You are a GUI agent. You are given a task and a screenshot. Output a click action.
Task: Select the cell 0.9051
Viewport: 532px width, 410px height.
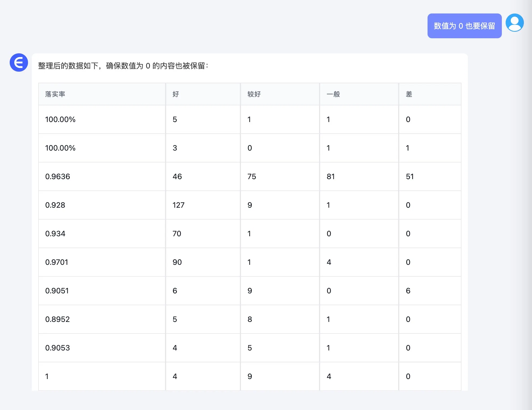coord(102,291)
